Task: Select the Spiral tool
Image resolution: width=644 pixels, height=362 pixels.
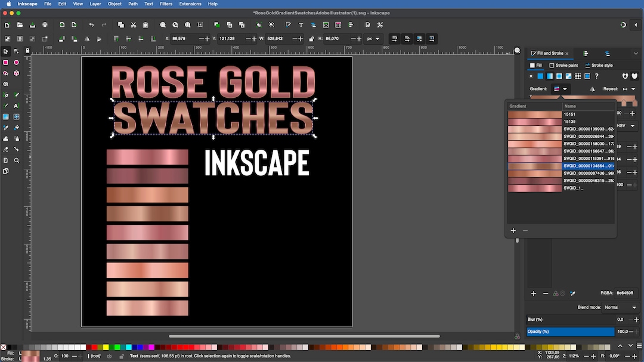Action: pyautogui.click(x=7, y=84)
